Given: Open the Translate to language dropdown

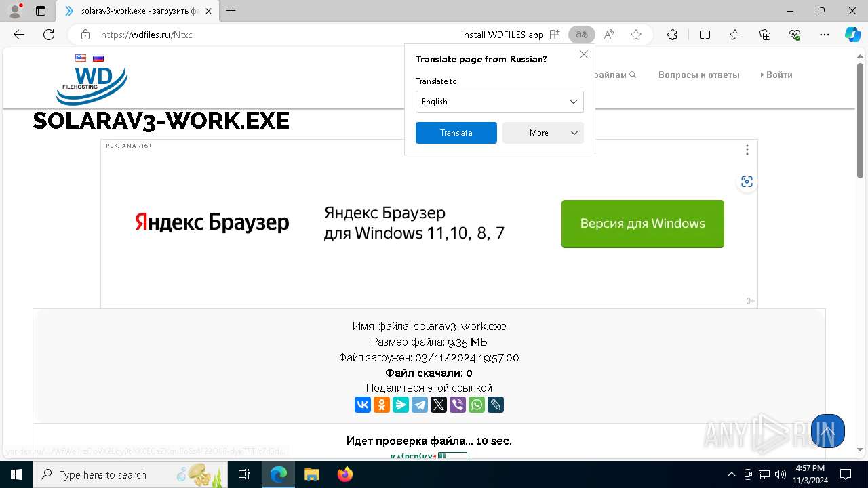Looking at the screenshot, I should point(499,102).
